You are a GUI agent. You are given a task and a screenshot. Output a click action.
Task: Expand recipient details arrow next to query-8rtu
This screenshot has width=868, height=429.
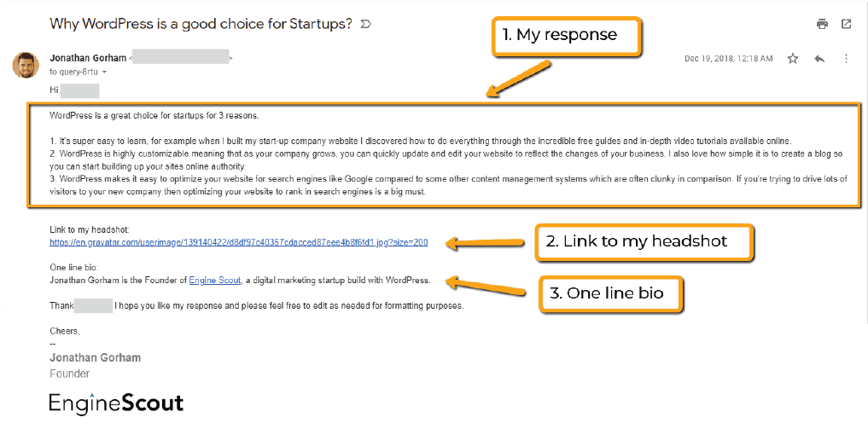click(x=106, y=72)
